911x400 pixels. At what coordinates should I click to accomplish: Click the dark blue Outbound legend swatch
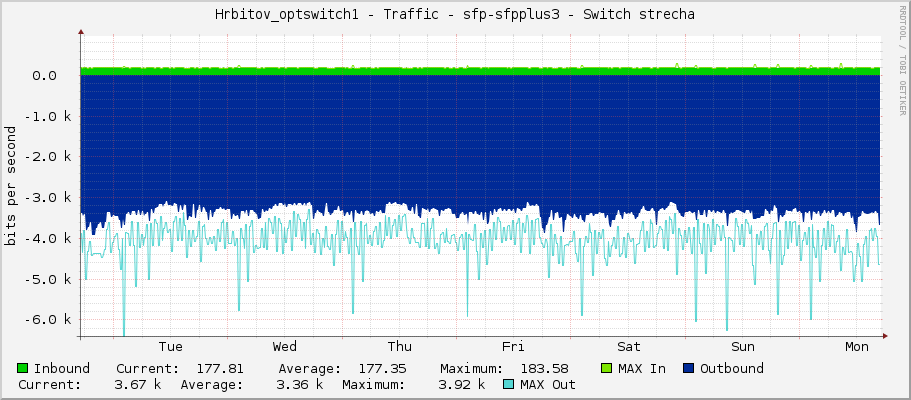click(689, 368)
